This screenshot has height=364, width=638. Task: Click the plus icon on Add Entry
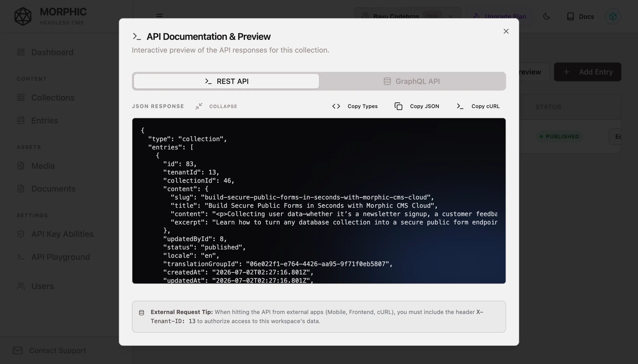click(x=566, y=72)
